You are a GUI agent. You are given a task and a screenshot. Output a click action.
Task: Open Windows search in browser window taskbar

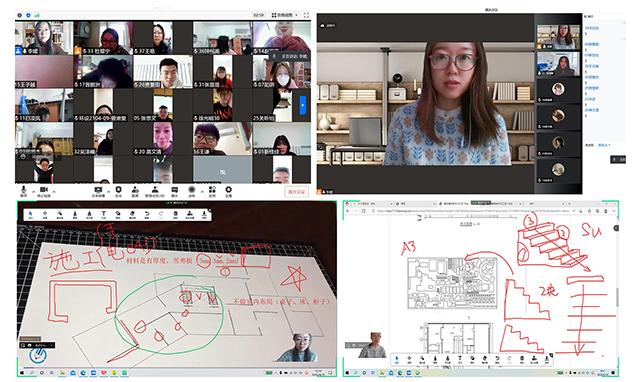tap(356, 373)
